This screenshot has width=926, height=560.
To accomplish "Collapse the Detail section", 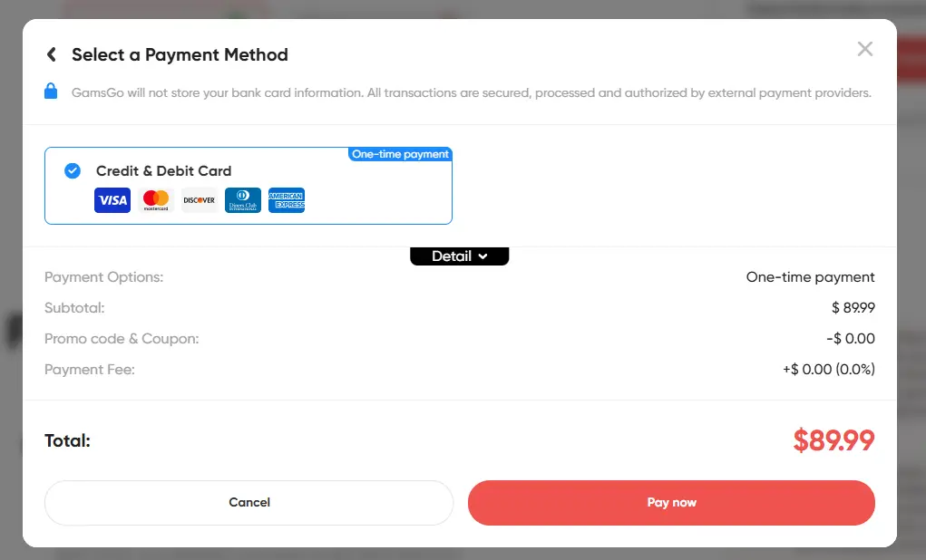I will 460,256.
